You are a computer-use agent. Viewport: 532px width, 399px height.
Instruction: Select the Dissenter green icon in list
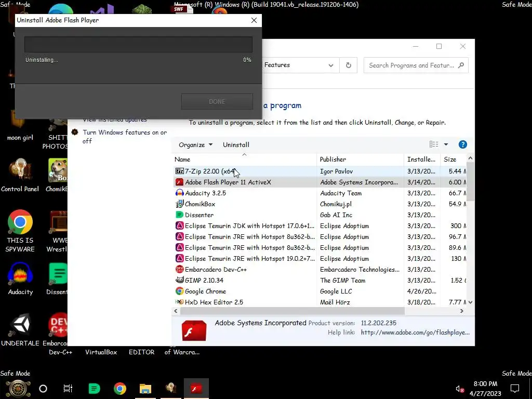point(179,215)
